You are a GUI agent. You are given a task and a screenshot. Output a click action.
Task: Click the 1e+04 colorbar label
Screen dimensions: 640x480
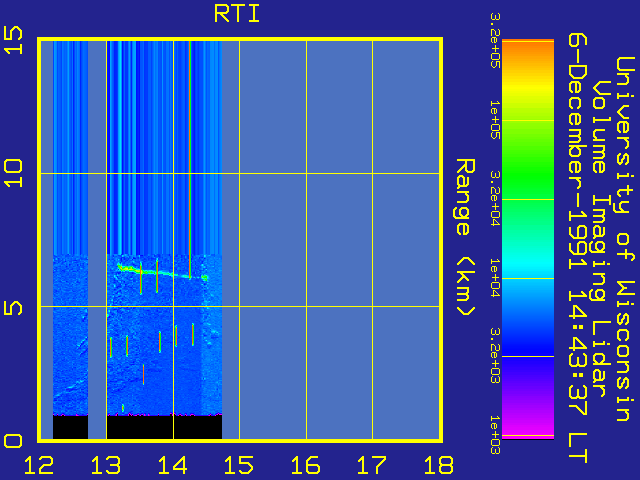click(495, 278)
